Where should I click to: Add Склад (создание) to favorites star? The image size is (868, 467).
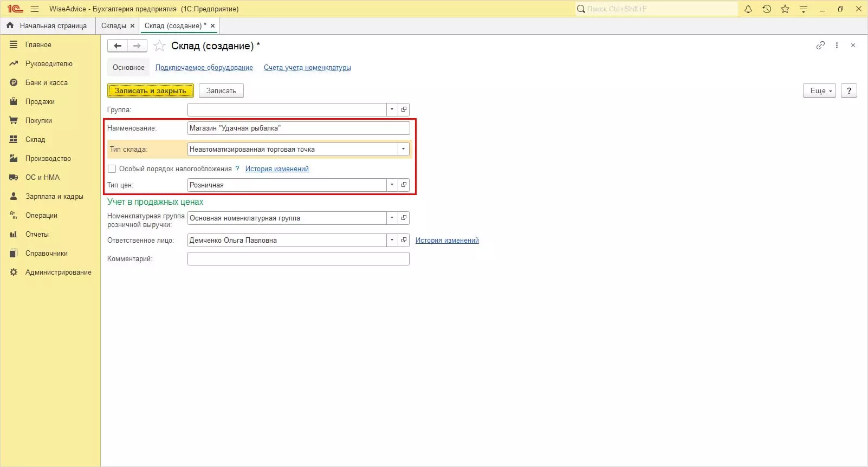(x=159, y=46)
